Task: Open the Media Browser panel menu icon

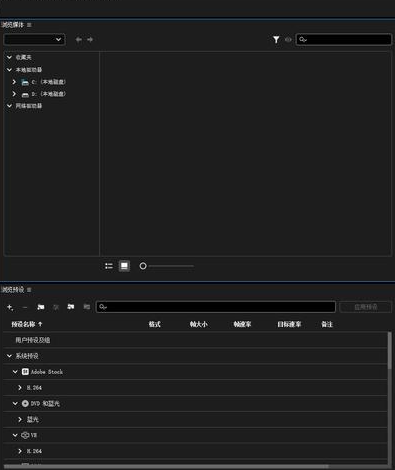Action: tap(29, 25)
